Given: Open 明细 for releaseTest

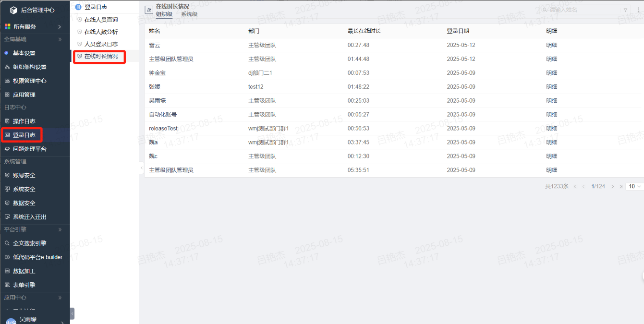Looking at the screenshot, I should (552, 129).
